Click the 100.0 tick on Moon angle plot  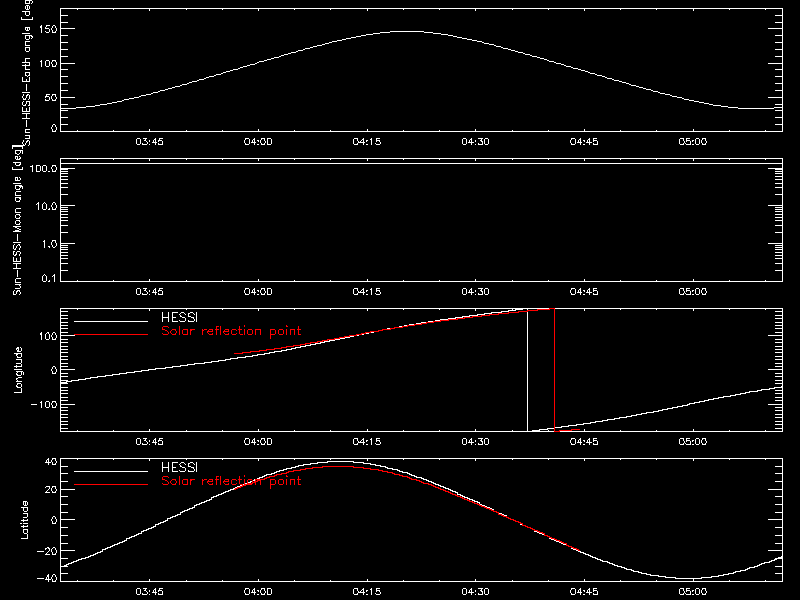click(x=43, y=168)
